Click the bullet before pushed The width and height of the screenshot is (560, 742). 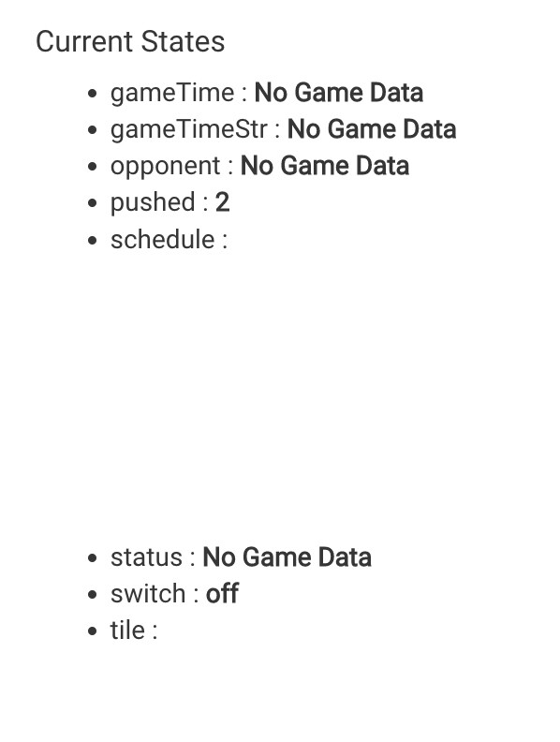point(93,203)
